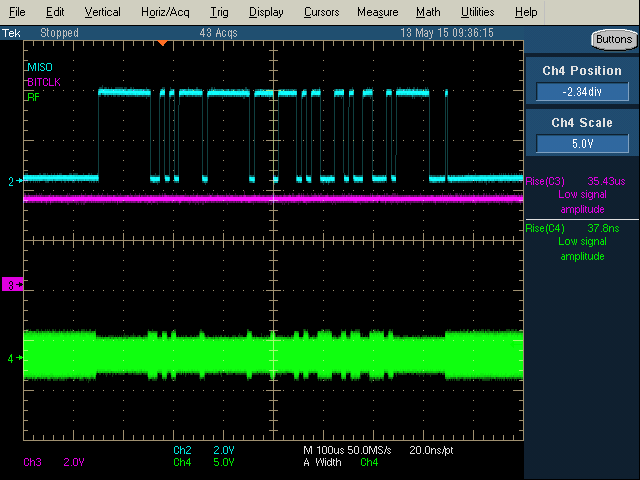This screenshot has height=480, width=640.
Task: Click the Ch4 Scale value field
Action: (581, 143)
